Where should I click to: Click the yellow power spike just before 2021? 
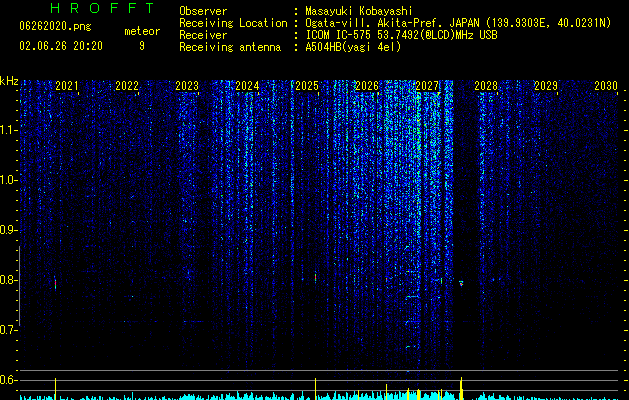55,388
